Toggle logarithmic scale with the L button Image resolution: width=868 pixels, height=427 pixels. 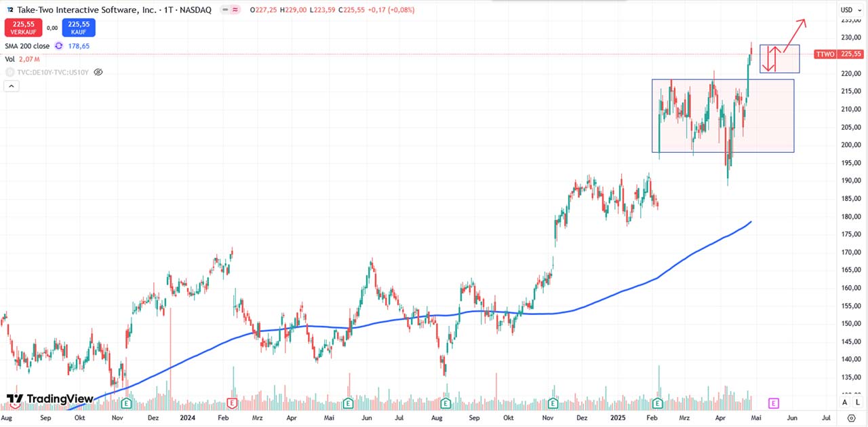tap(857, 403)
